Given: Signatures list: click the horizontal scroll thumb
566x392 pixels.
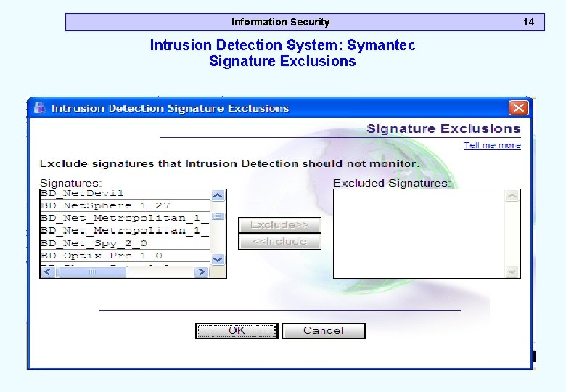Looking at the screenshot, I should (92, 271).
